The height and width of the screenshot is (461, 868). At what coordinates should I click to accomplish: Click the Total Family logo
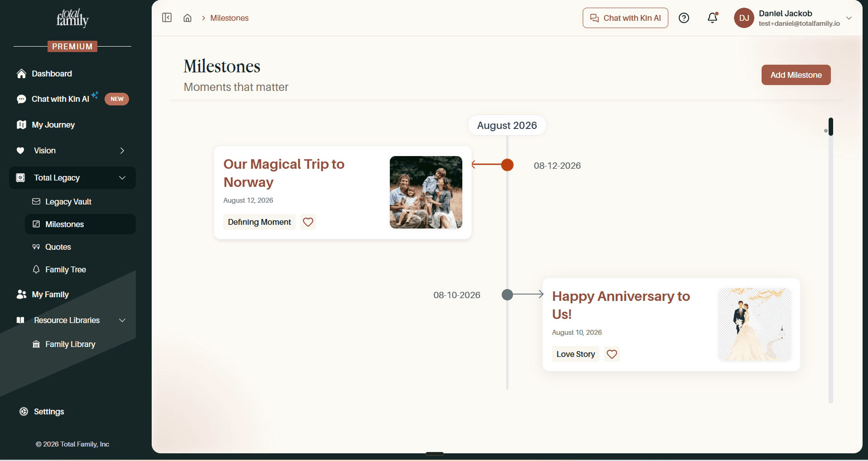point(72,18)
